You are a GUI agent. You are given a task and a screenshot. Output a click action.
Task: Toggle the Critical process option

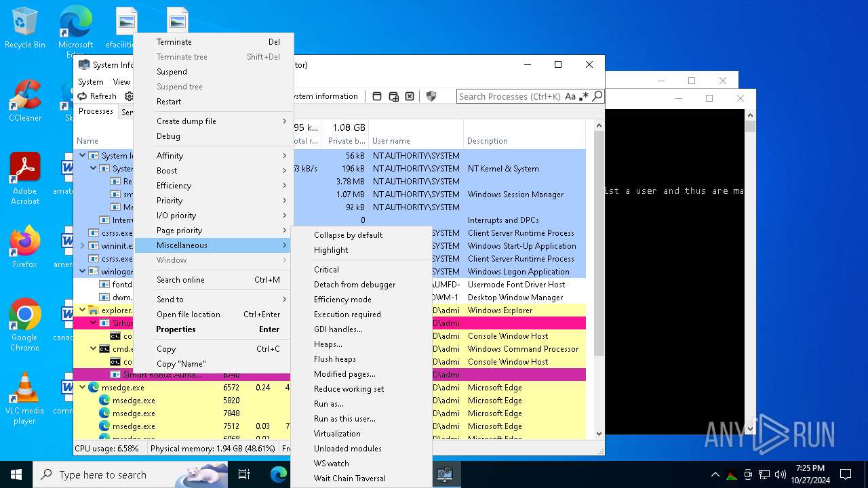[x=361, y=270]
